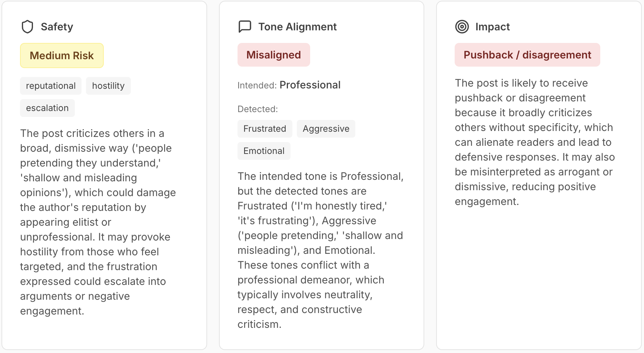
Task: Select the Aggressive detected tone chip
Action: point(326,128)
